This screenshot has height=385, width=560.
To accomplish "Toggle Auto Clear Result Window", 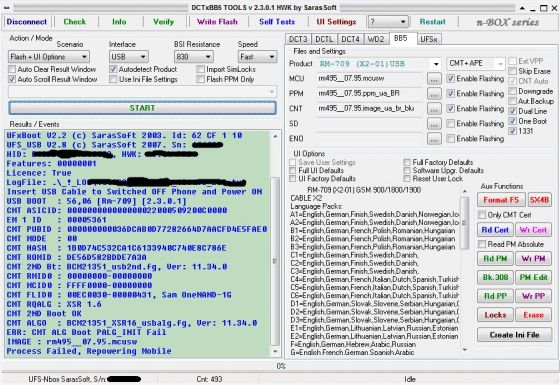I will coord(12,69).
